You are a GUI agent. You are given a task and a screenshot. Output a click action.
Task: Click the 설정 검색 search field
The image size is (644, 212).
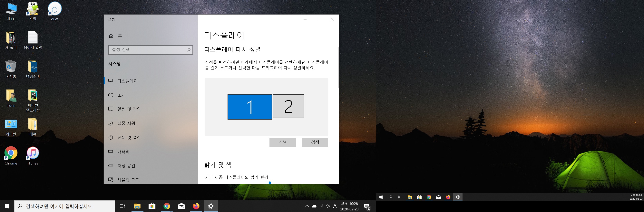coord(148,50)
